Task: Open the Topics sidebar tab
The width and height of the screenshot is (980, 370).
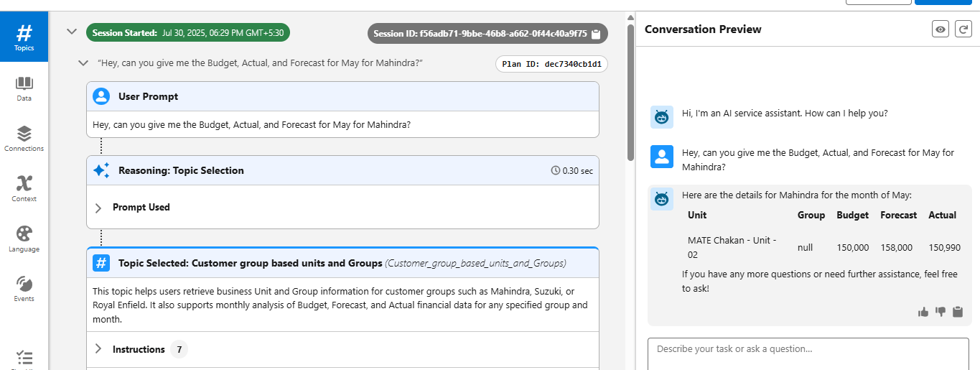Action: pos(24,36)
